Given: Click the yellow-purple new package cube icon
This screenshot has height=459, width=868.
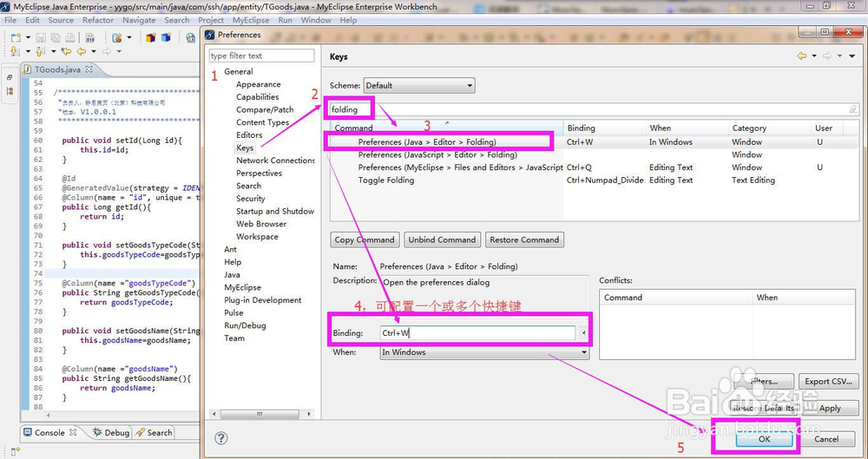Looking at the screenshot, I should pos(150,37).
